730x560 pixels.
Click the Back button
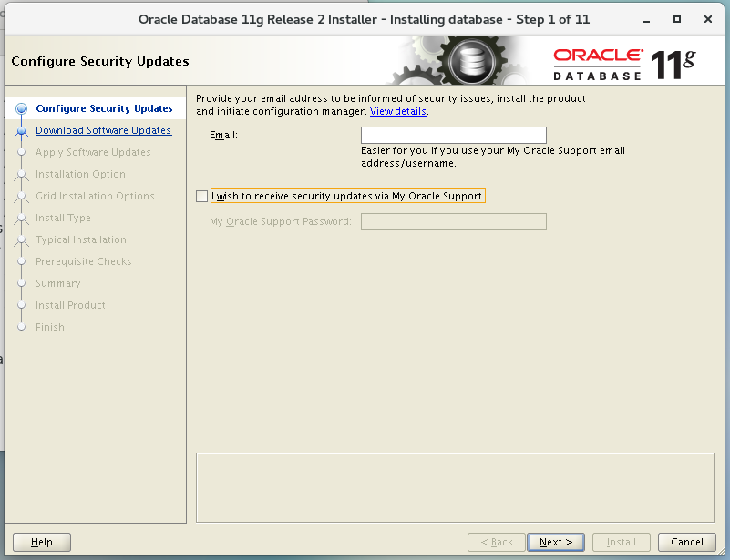(497, 542)
